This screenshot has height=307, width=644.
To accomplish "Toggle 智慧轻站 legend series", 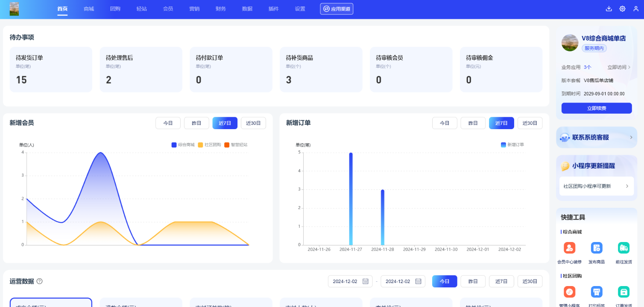I will pos(236,145).
